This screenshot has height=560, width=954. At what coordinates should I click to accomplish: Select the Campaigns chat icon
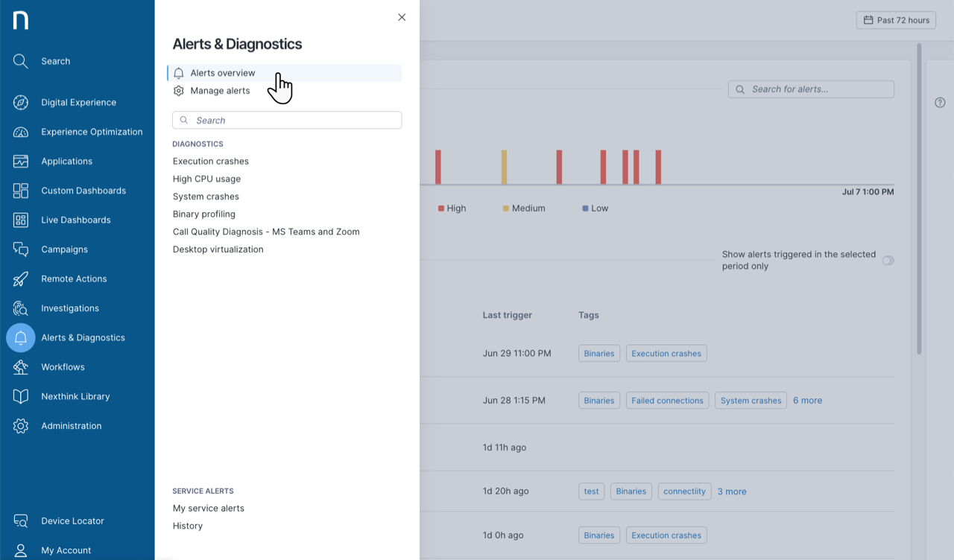[21, 249]
